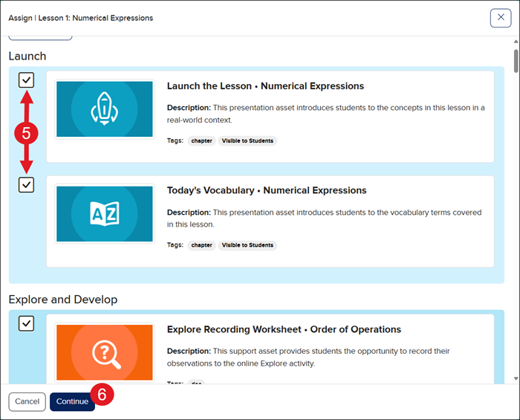Click the Explore and Develop section heading

click(x=63, y=300)
